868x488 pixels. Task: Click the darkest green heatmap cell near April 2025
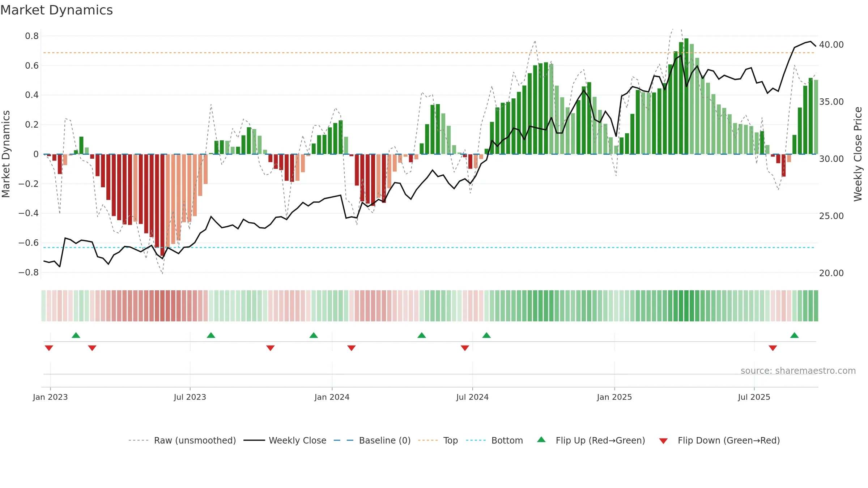tap(686, 305)
